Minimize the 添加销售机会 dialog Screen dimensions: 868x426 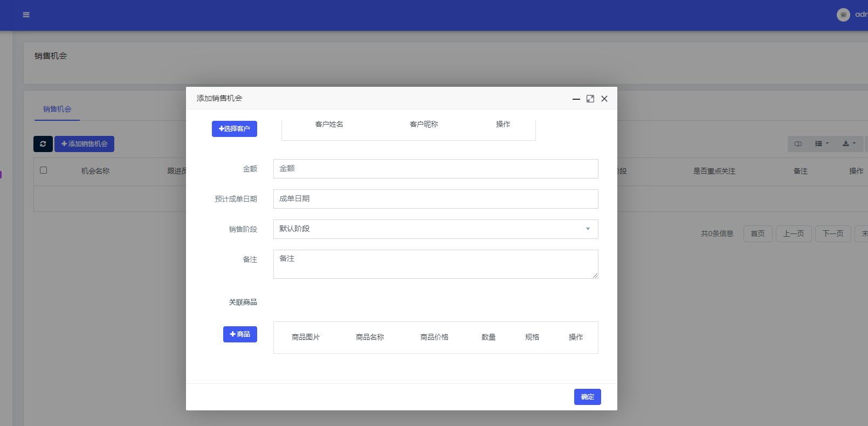tap(576, 99)
